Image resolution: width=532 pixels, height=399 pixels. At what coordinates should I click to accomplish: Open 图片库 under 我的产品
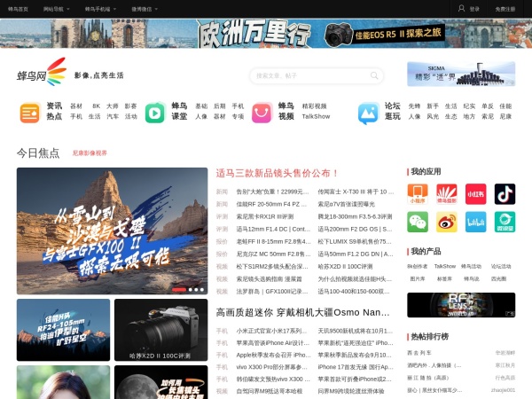tap(418, 279)
